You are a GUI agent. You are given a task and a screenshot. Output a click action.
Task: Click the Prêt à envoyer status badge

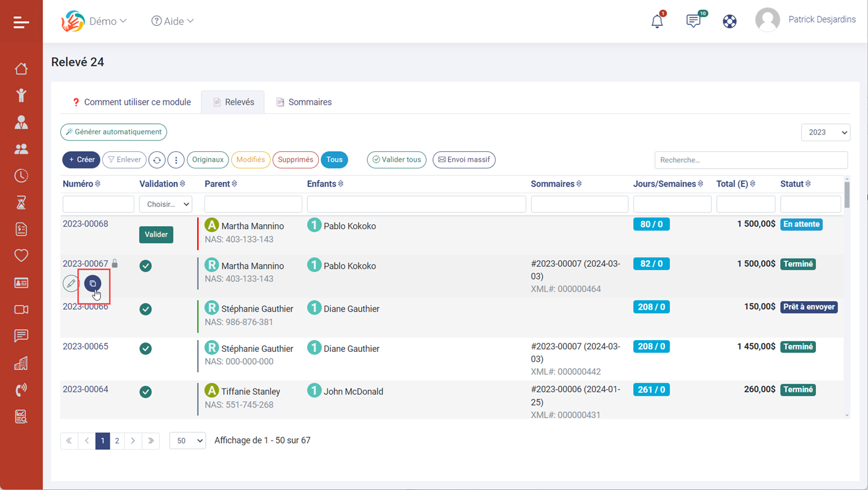(809, 307)
